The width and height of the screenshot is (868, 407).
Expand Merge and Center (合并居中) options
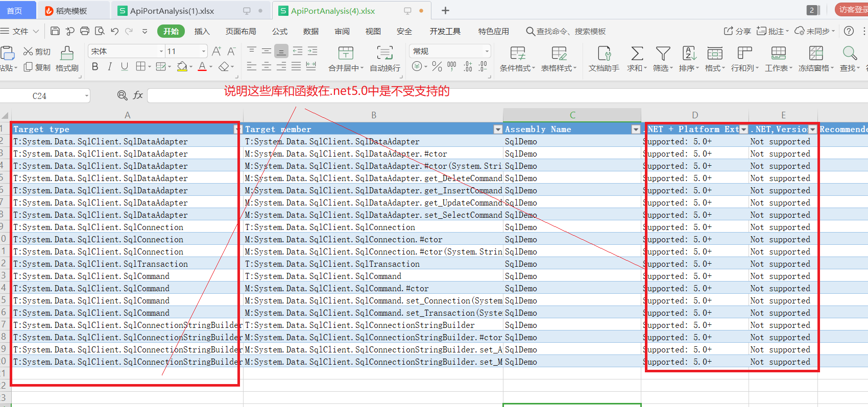pos(362,68)
